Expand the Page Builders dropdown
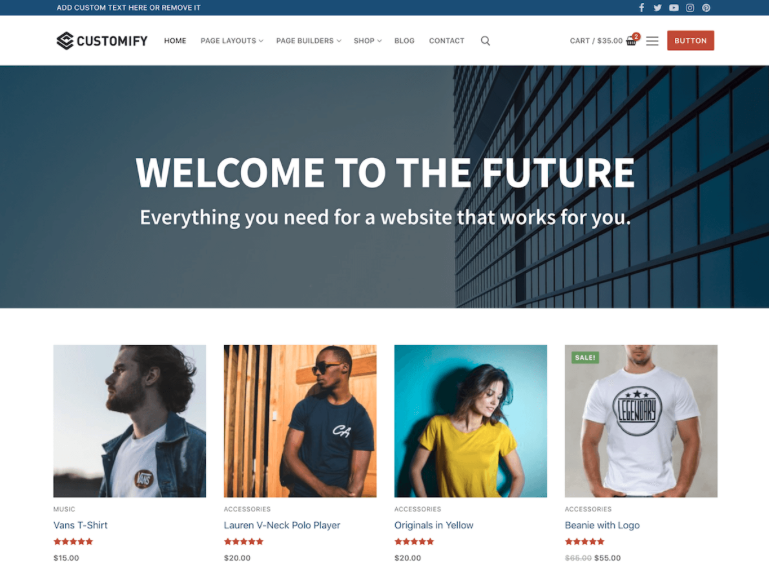769x576 pixels. (x=308, y=41)
